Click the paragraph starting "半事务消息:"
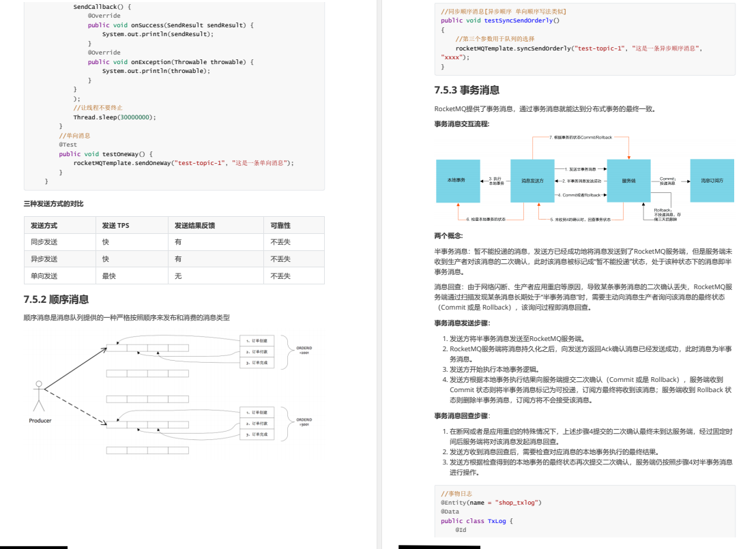Screen dimensions: 756x549 click(583, 262)
